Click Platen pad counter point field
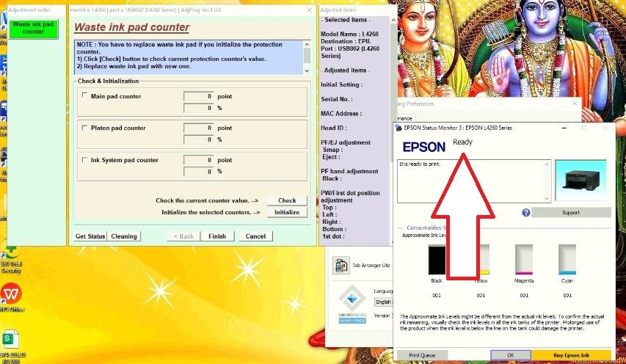The height and width of the screenshot is (364, 626). (198, 128)
